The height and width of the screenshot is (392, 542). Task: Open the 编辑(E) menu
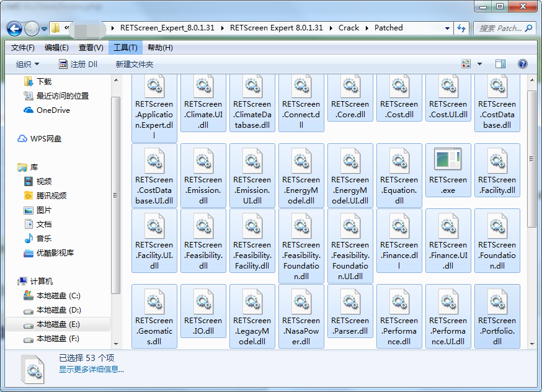click(x=56, y=48)
